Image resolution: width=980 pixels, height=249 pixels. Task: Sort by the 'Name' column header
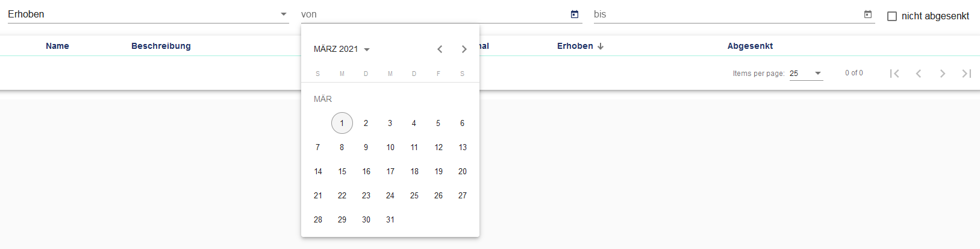57,46
